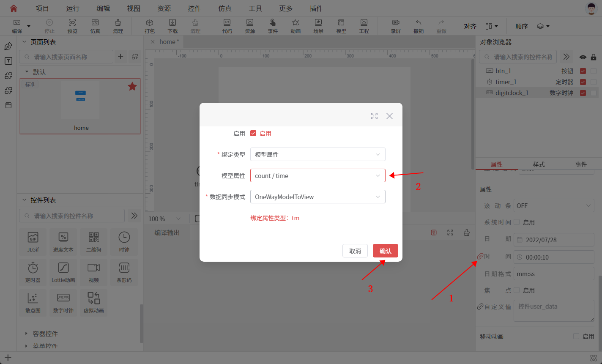Open the 视图 menu

(x=134, y=8)
